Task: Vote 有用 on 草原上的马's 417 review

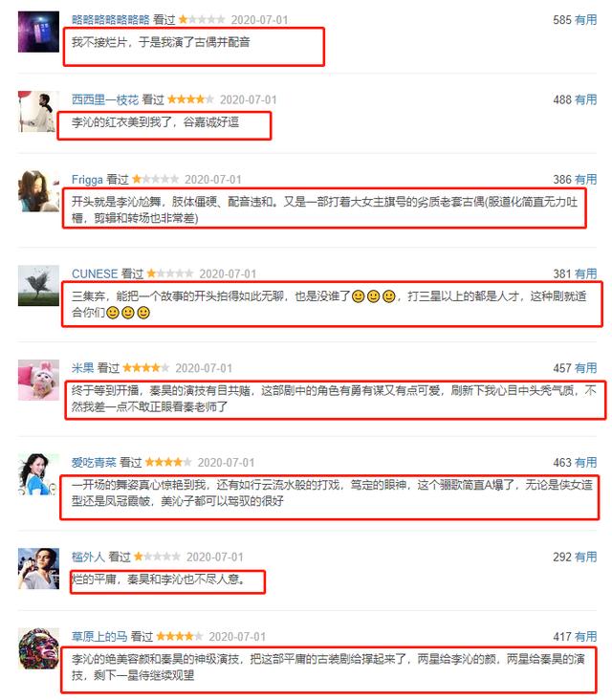Action: pos(585,636)
